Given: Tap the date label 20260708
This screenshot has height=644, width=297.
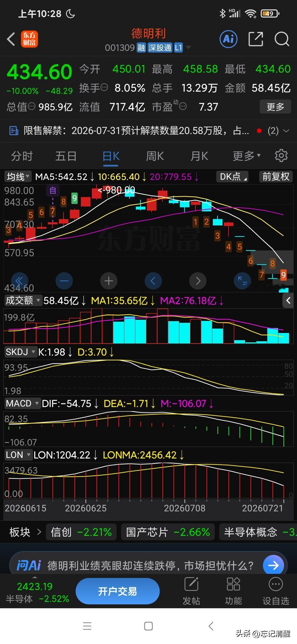Looking at the screenshot, I should pyautogui.click(x=185, y=508).
